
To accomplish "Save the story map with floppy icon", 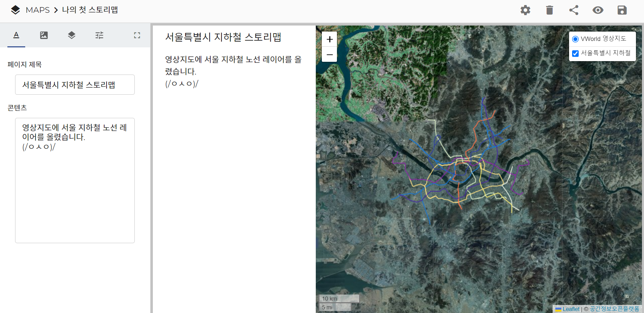I will point(622,10).
